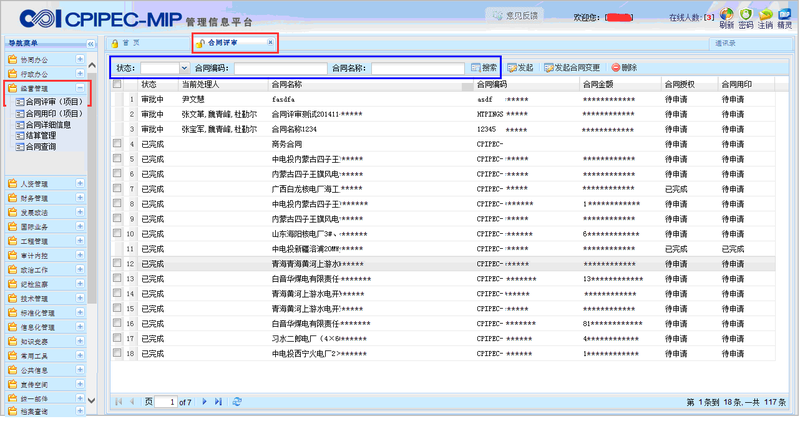Sort by the 当前处理人 column header
This screenshot has width=800, height=424.
tap(223, 84)
